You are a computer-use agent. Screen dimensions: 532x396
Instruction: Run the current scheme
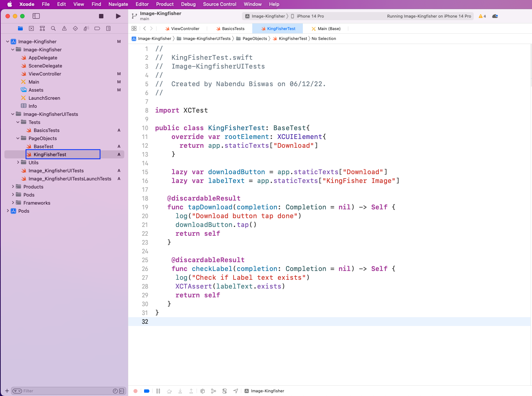(118, 16)
